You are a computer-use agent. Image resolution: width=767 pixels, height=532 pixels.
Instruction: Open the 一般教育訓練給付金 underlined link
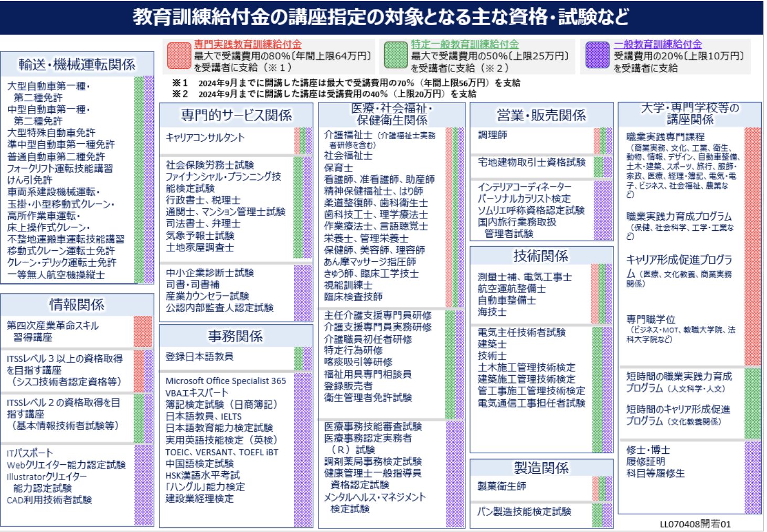(x=657, y=45)
